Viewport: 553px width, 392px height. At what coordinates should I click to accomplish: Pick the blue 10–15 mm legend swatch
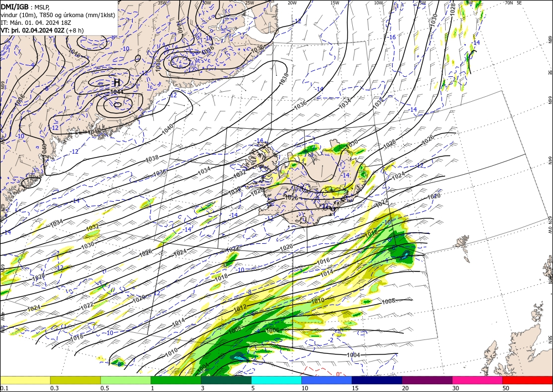pyautogui.click(x=327, y=380)
